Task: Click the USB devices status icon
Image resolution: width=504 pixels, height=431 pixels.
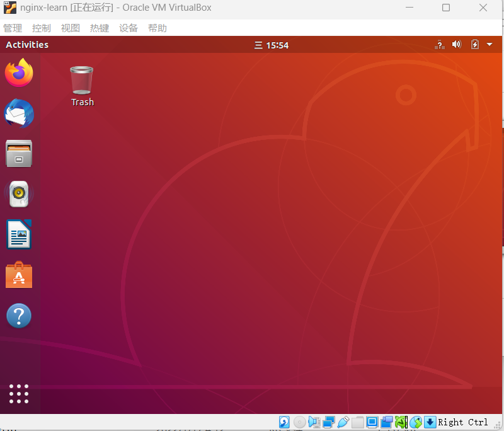Action: click(343, 422)
